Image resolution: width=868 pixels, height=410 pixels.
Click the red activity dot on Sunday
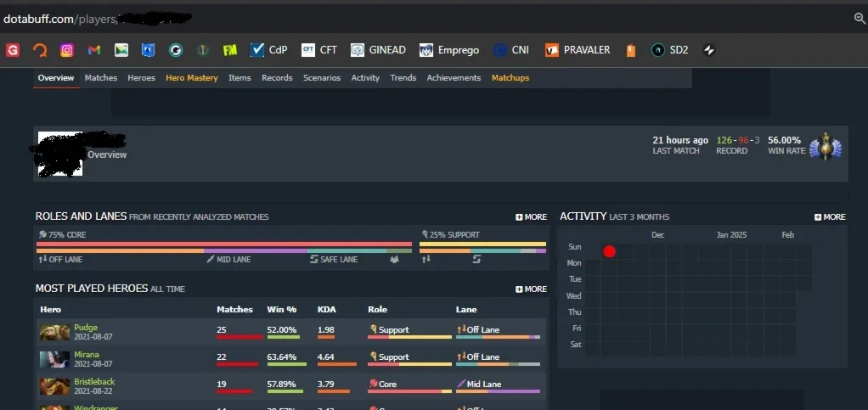(610, 252)
